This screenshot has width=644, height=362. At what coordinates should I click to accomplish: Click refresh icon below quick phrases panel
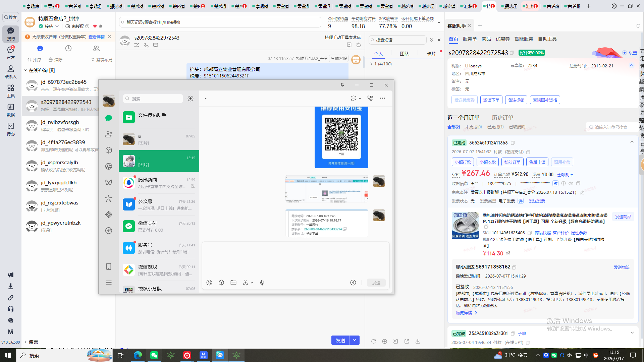click(x=373, y=341)
